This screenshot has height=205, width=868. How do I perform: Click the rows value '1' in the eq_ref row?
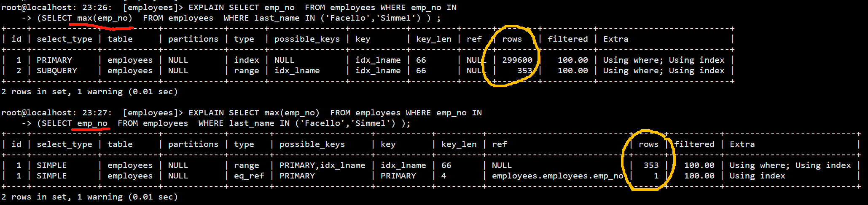656,176
